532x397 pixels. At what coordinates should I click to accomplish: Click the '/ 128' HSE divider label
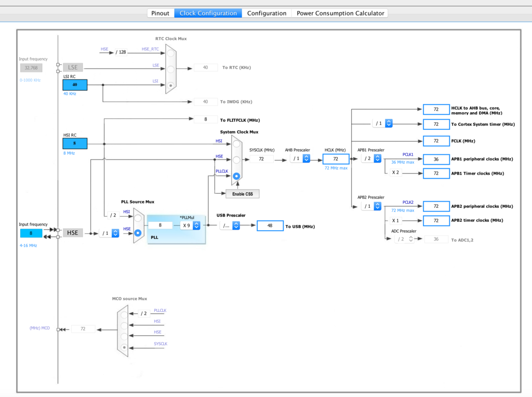click(x=121, y=52)
